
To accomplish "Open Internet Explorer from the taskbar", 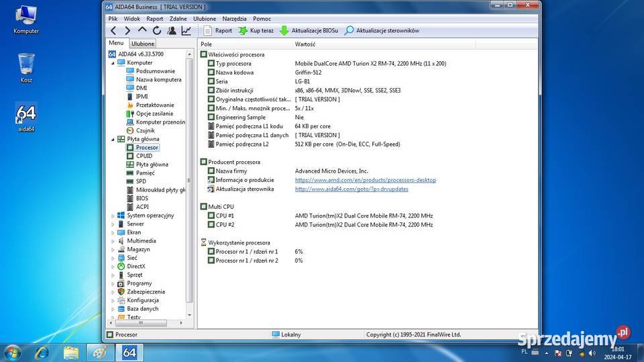I will [x=42, y=353].
